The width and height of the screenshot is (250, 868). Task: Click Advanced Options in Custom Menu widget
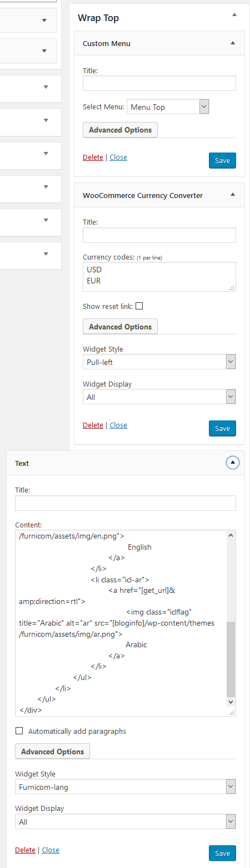pos(121,130)
